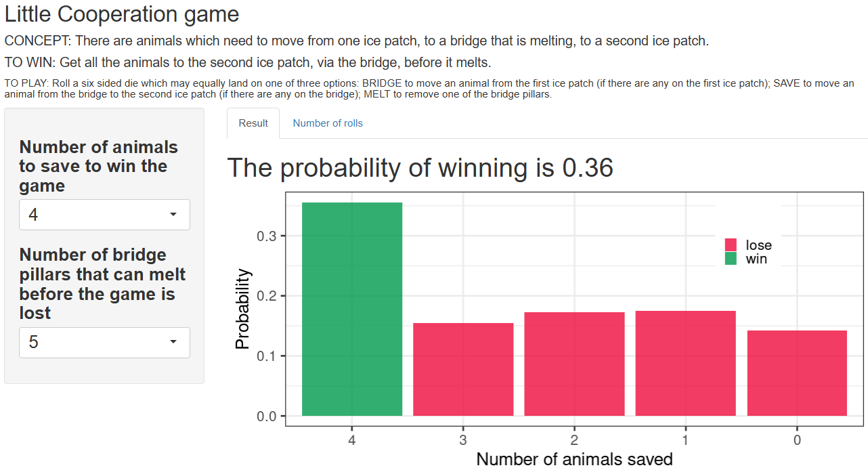Click the Little Cooperation game title
This screenshot has height=470, width=868.
(x=122, y=14)
